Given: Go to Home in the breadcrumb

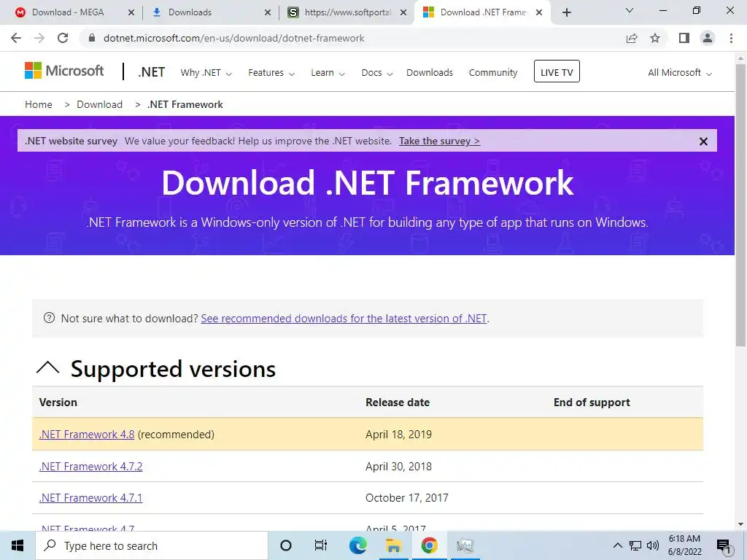Looking at the screenshot, I should tap(39, 105).
